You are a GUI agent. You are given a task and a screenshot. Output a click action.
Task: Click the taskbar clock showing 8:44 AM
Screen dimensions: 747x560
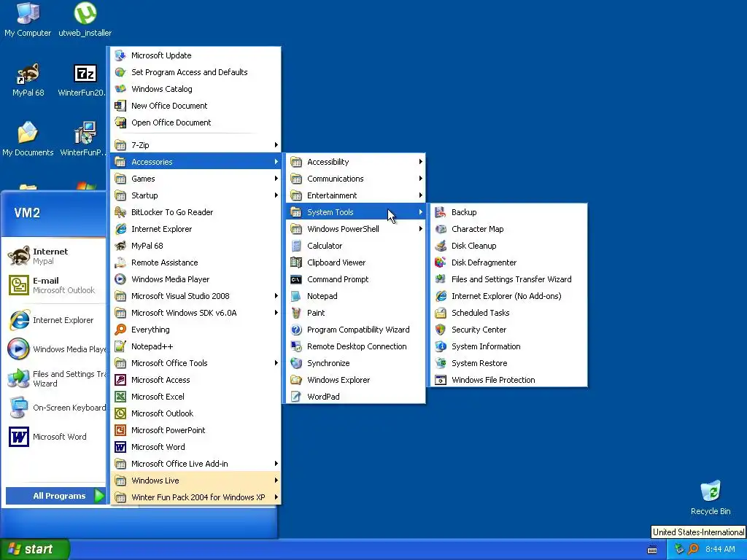click(x=720, y=549)
